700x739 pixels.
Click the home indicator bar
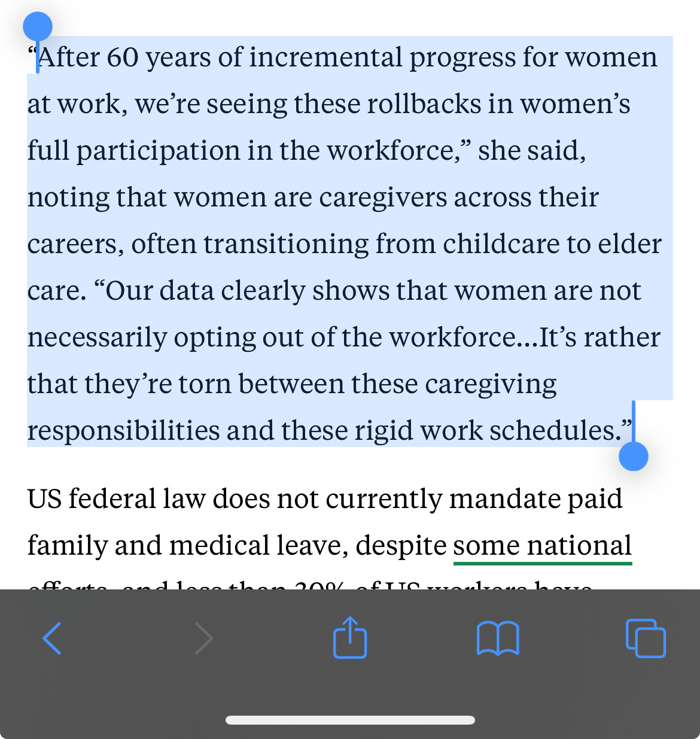point(350,720)
